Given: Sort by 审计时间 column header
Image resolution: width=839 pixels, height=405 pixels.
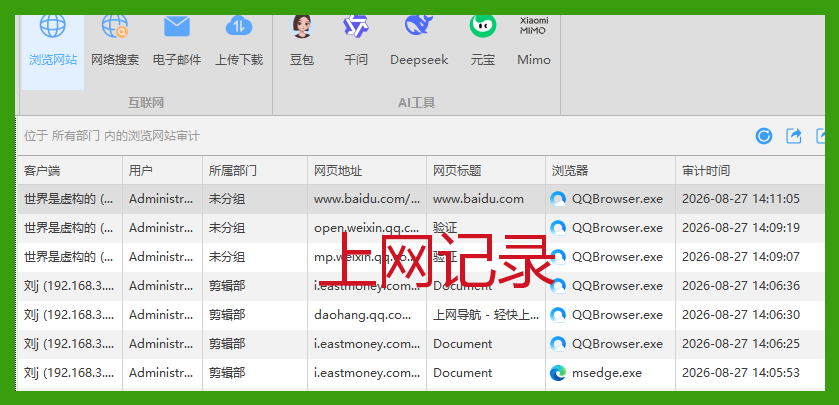Looking at the screenshot, I should (x=750, y=171).
